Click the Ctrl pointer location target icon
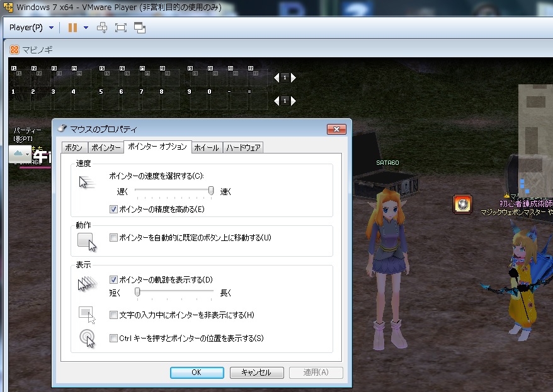Screen dimensions: 553x392 pos(88,339)
